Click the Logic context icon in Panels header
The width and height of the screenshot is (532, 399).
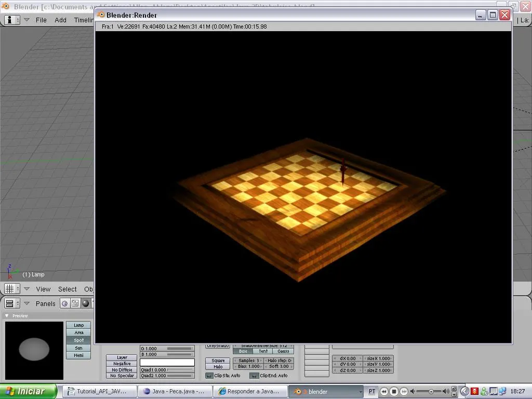click(65, 303)
